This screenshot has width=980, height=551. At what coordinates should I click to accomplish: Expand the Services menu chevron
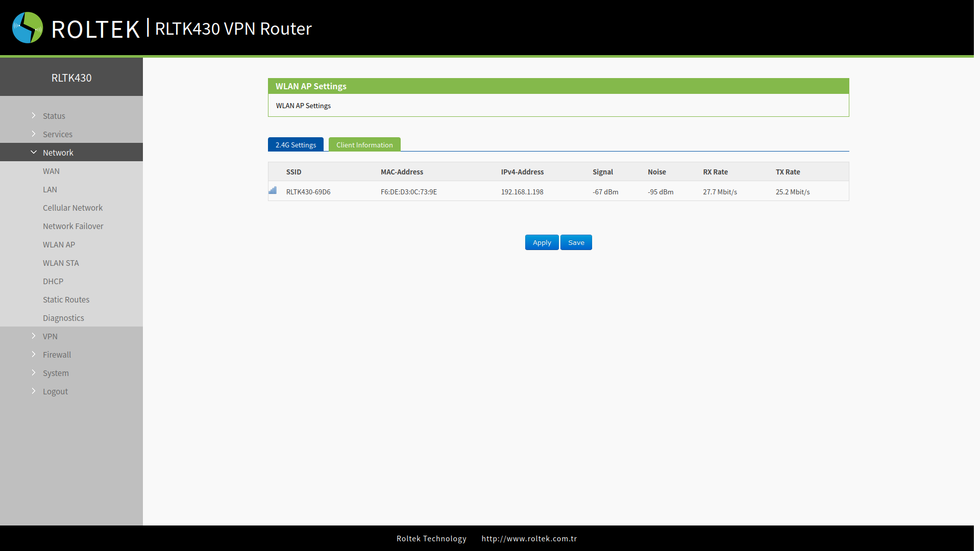pos(34,134)
